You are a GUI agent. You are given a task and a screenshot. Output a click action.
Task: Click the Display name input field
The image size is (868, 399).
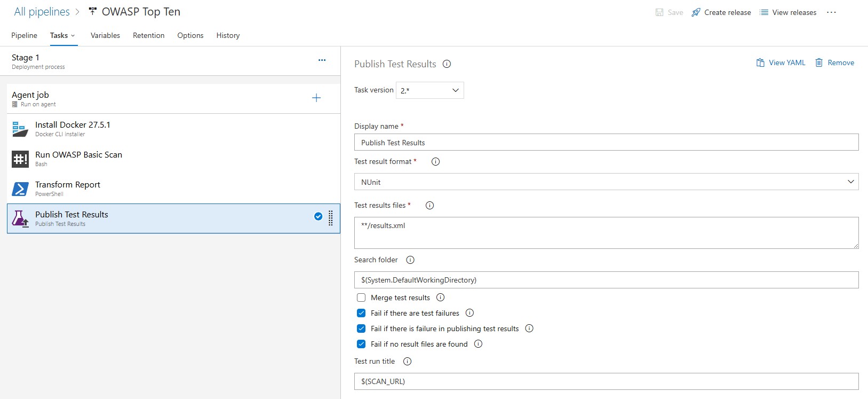point(606,143)
